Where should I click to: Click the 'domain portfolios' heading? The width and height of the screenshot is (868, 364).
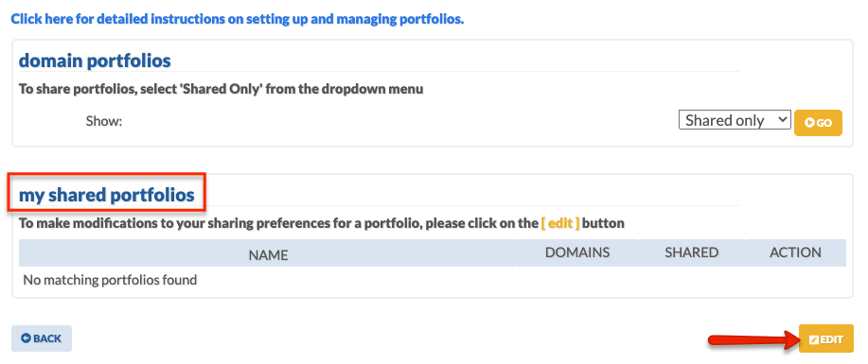95,61
